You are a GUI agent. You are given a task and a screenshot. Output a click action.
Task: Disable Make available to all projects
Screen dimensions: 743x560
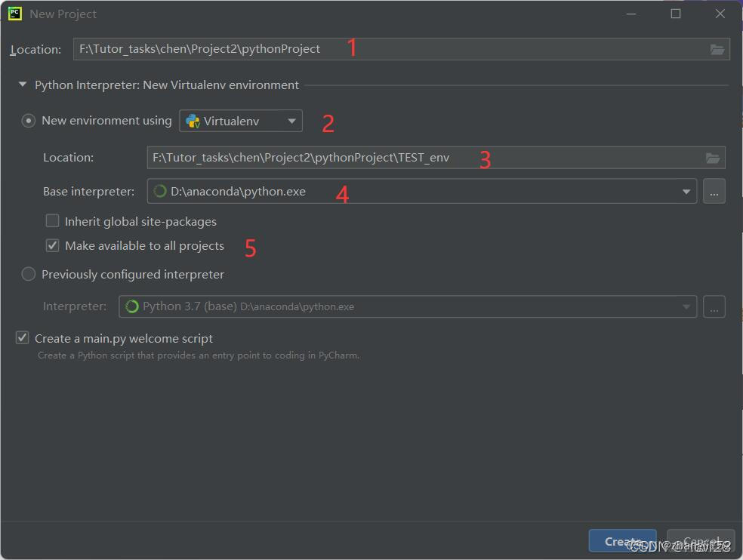(x=52, y=245)
